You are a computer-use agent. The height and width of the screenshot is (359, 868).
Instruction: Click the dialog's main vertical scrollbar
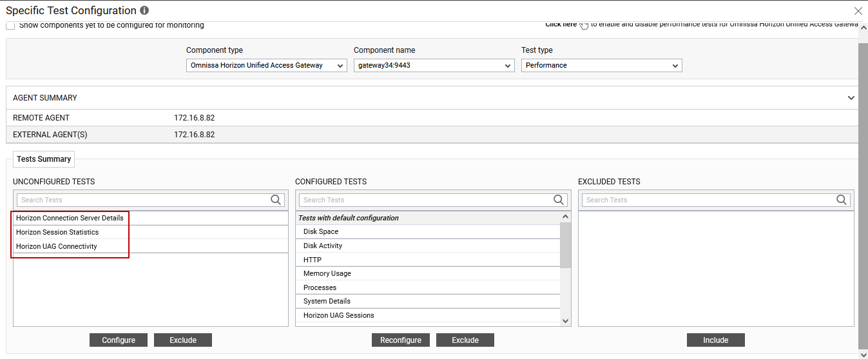click(863, 195)
